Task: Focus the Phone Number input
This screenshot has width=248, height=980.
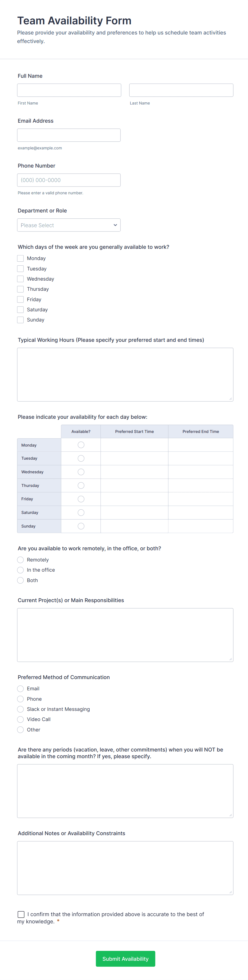Action: point(69,180)
